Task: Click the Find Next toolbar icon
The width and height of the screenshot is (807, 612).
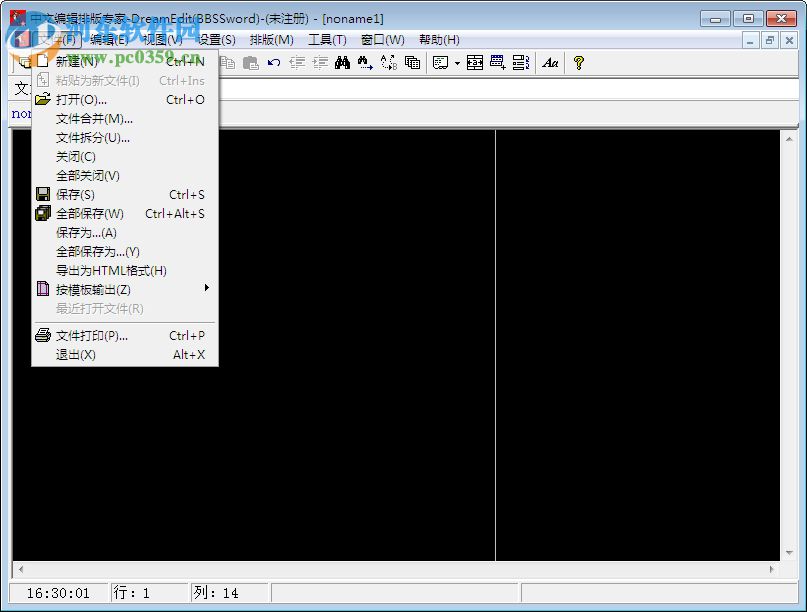Action: pos(363,62)
